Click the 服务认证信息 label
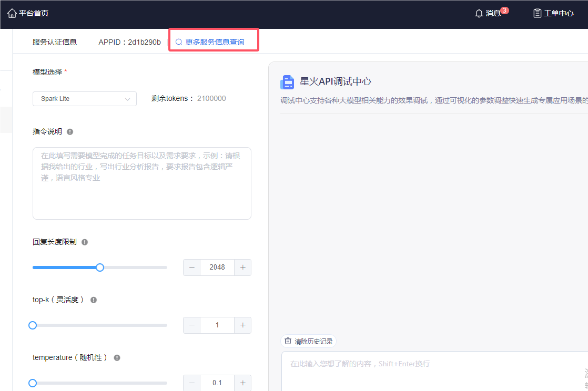588x391 pixels. click(x=55, y=42)
